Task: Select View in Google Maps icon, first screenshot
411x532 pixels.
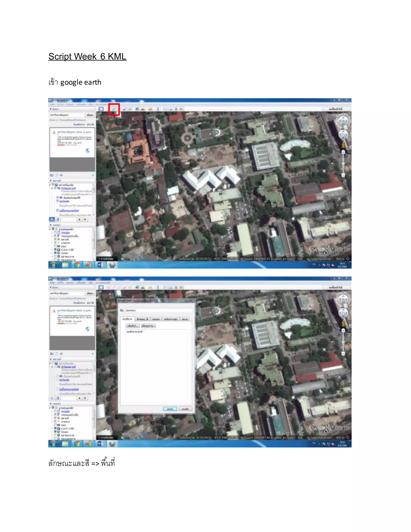Action: pos(182,109)
